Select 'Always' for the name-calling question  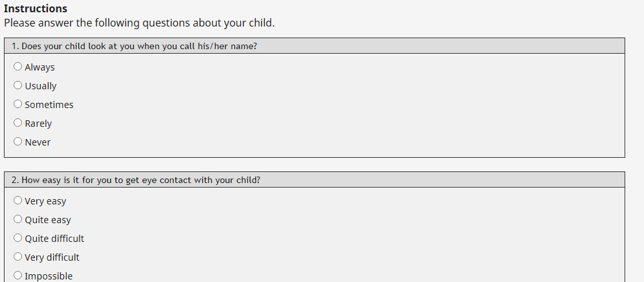tap(17, 67)
